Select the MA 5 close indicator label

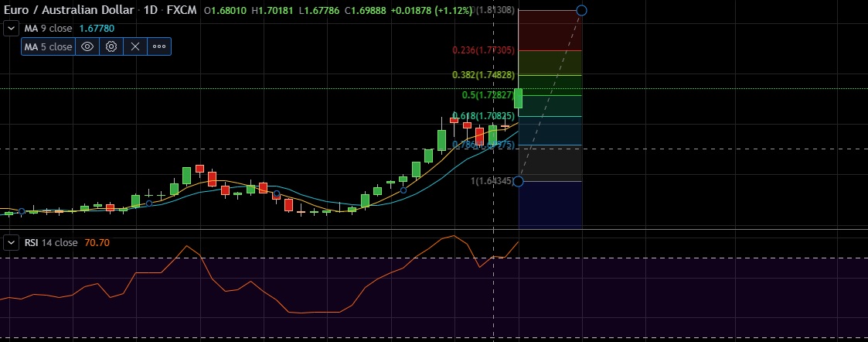click(48, 46)
